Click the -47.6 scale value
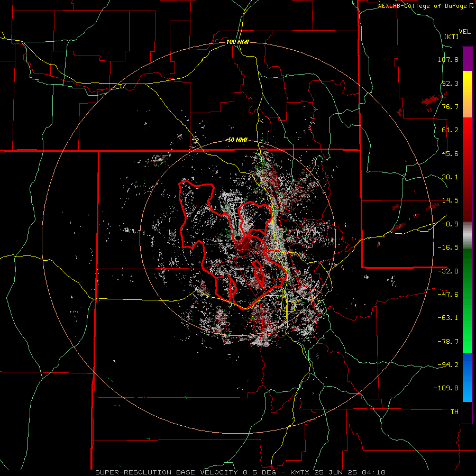The image size is (476, 476). [x=448, y=295]
